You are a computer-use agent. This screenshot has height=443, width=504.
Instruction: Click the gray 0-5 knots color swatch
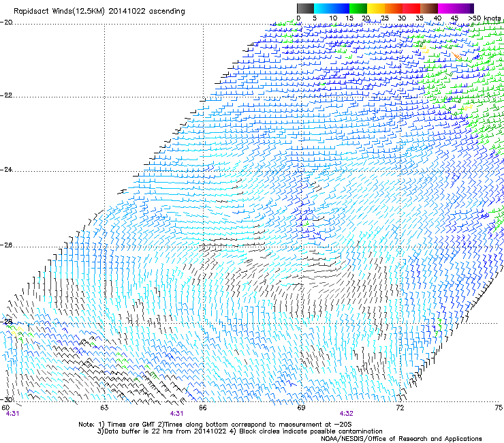click(x=305, y=8)
